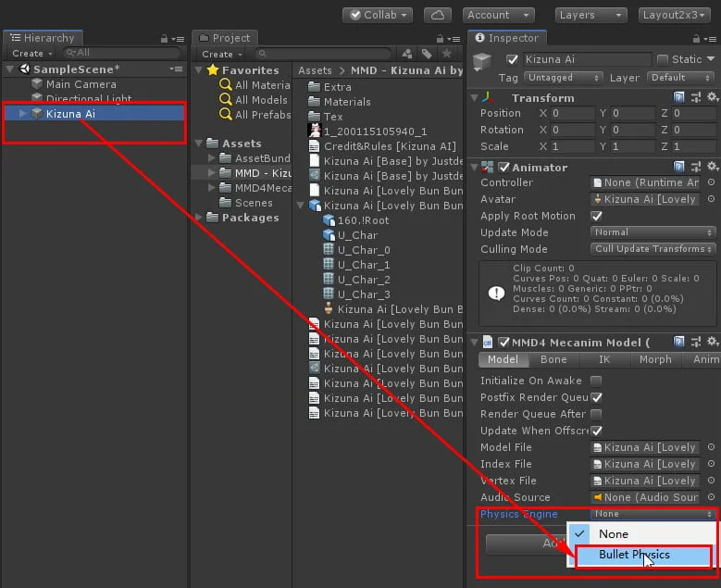Click Search by Label tag icon
This screenshot has height=588, width=721.
click(x=425, y=54)
